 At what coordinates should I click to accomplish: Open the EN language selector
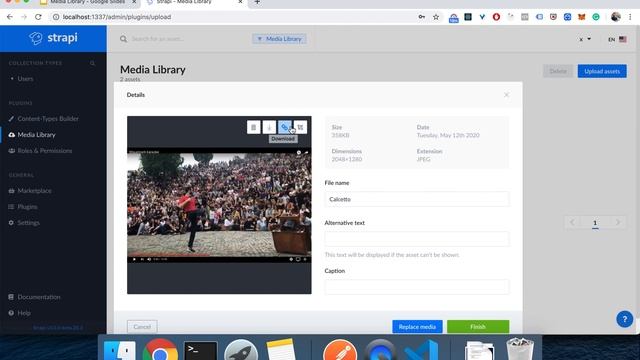coord(617,39)
